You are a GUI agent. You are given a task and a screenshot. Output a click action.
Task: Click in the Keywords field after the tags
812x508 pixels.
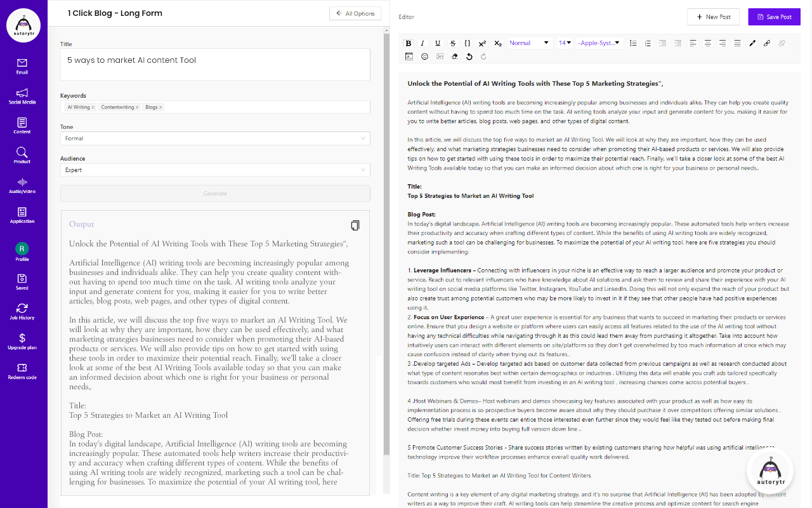[x=266, y=107]
